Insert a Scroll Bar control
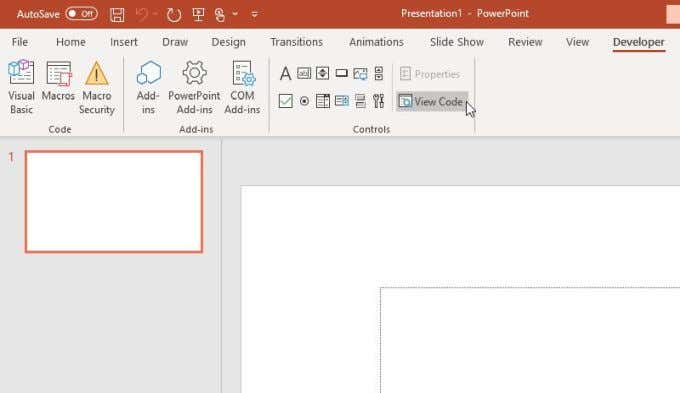This screenshot has height=393, width=680. (379, 73)
